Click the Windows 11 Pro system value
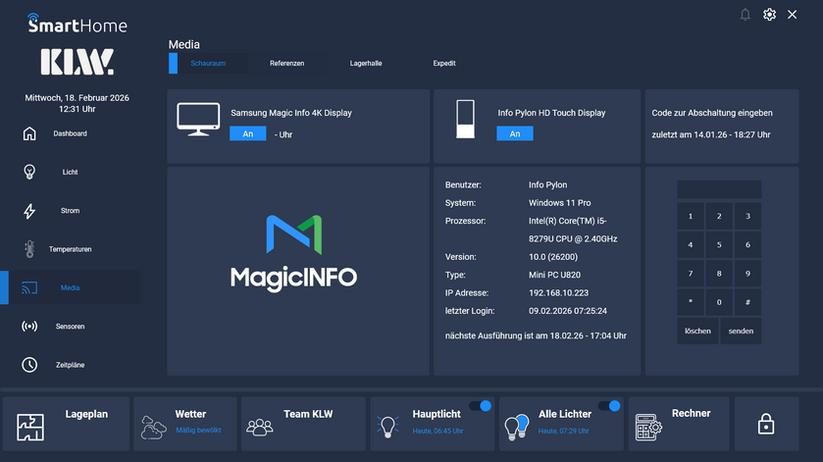823x462 pixels. tap(560, 203)
